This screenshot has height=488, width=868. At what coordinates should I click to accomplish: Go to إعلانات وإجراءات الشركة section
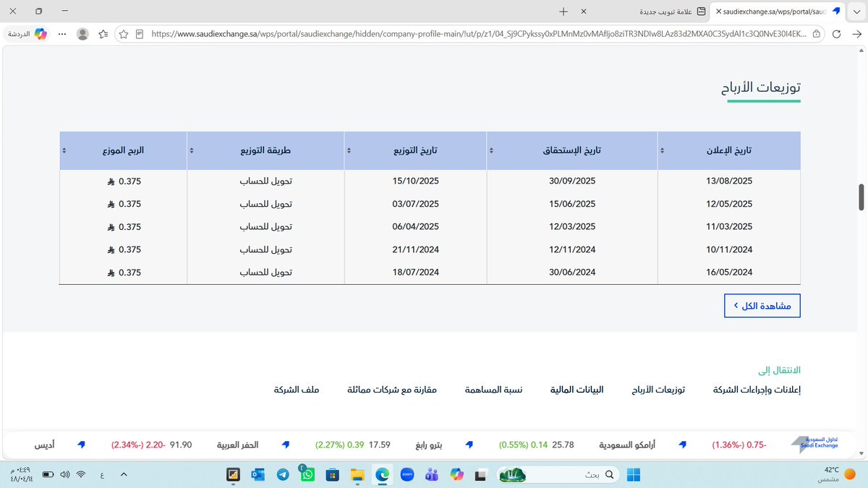(757, 390)
